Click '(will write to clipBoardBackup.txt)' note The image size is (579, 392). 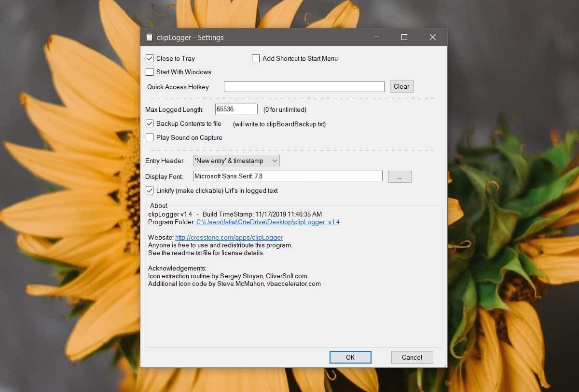point(279,124)
